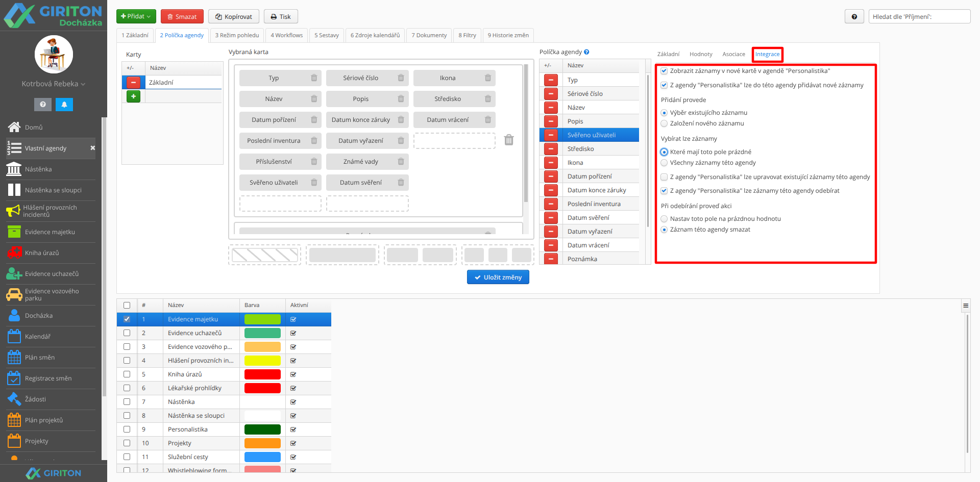Open Evidence vozového parku car icon

pyautogui.click(x=14, y=294)
